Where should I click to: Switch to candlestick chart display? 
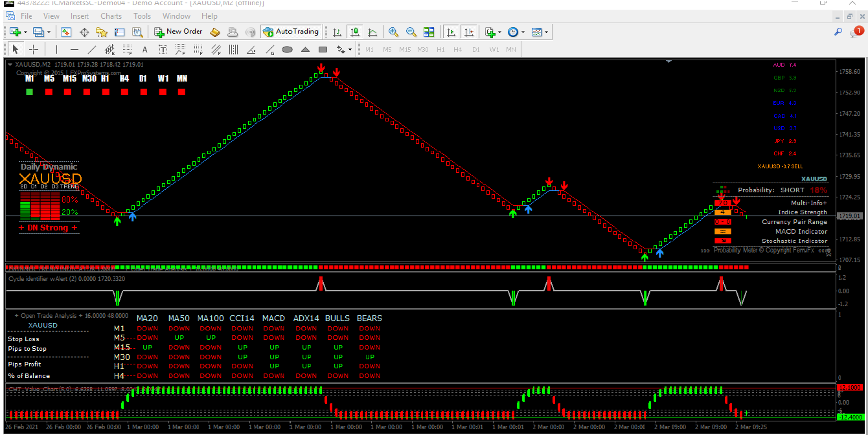(x=355, y=32)
